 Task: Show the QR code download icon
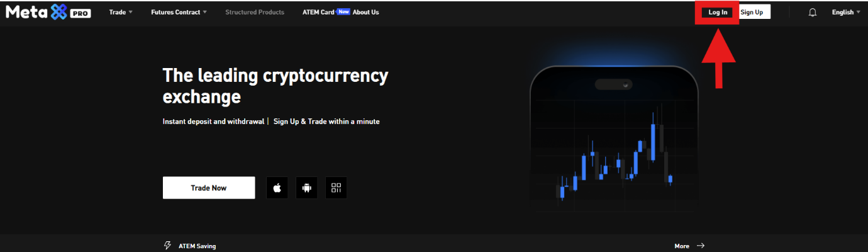pos(336,188)
